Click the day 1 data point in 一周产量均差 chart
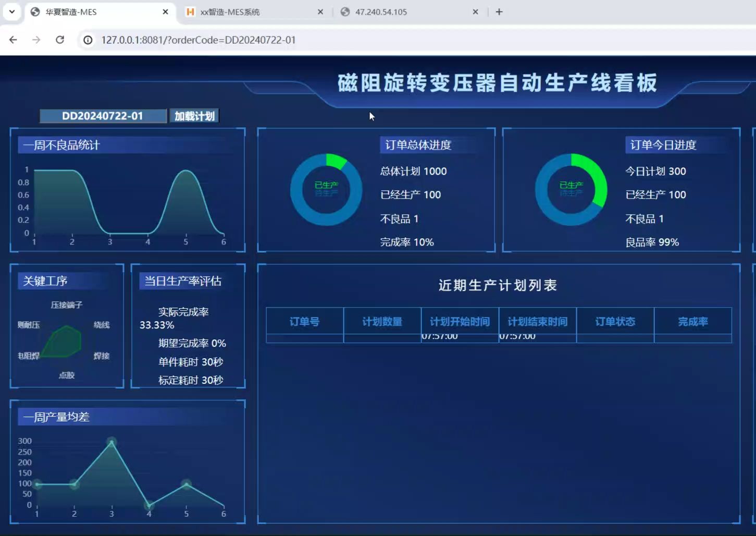This screenshot has width=756, height=536. [x=37, y=484]
